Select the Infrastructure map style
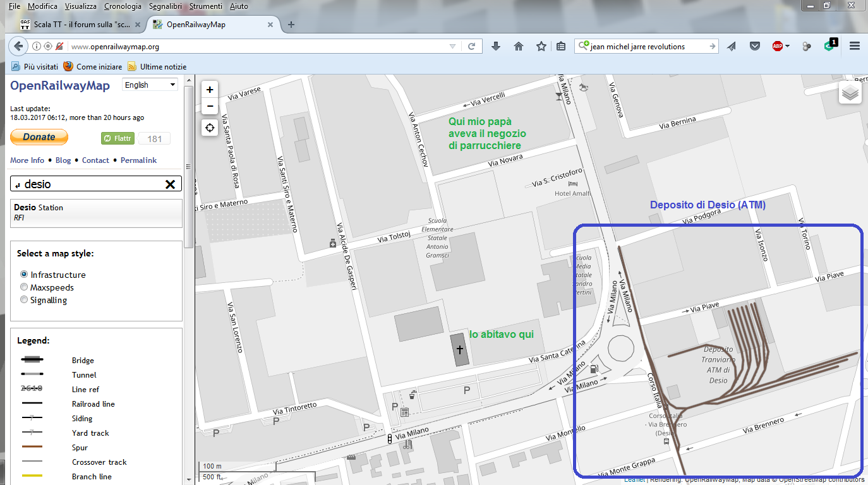Screen dimensions: 868x485 (x=25, y=275)
